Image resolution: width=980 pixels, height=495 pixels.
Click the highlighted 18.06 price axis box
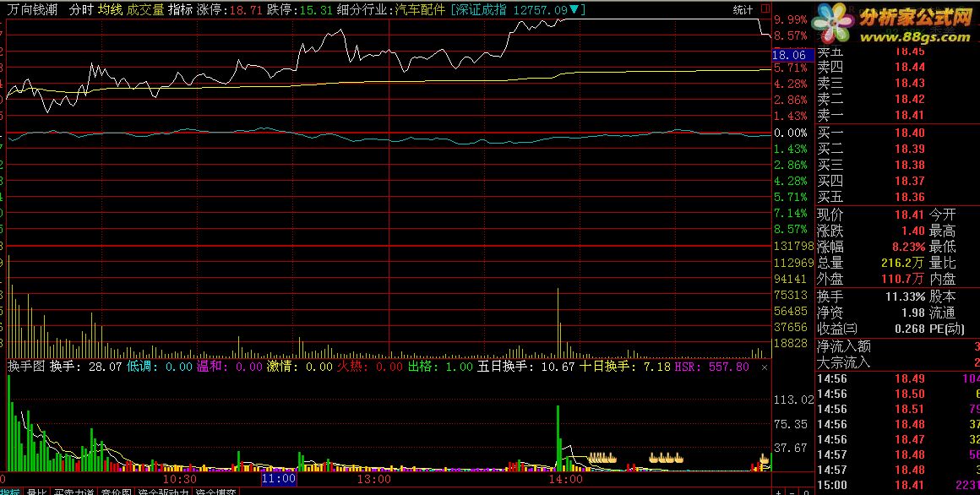pyautogui.click(x=793, y=55)
